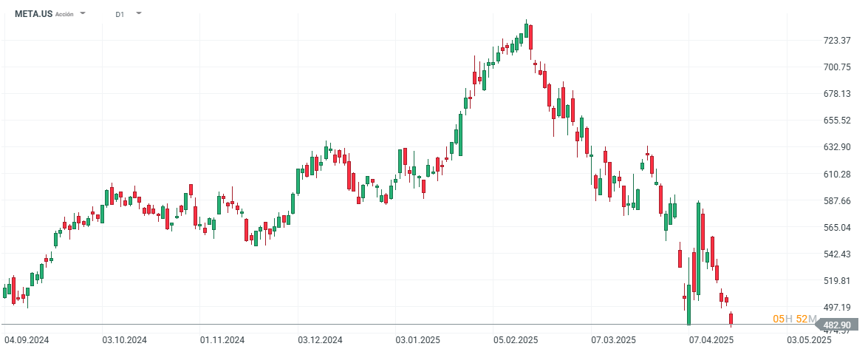Click the Acción instrument type label
The height and width of the screenshot is (352, 868).
[64, 14]
